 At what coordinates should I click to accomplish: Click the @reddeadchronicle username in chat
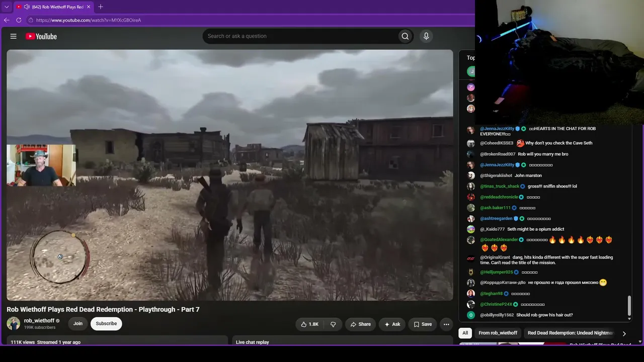[x=499, y=197]
